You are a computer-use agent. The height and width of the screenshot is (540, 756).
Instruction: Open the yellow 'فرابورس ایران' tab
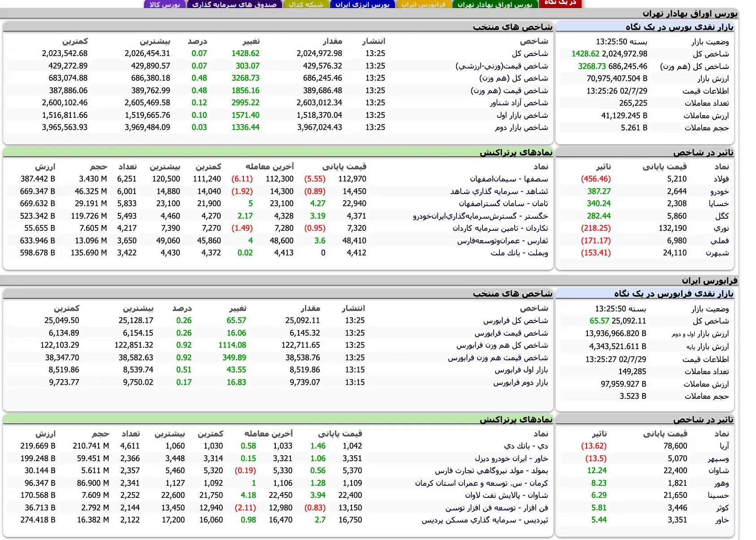pos(423,4)
